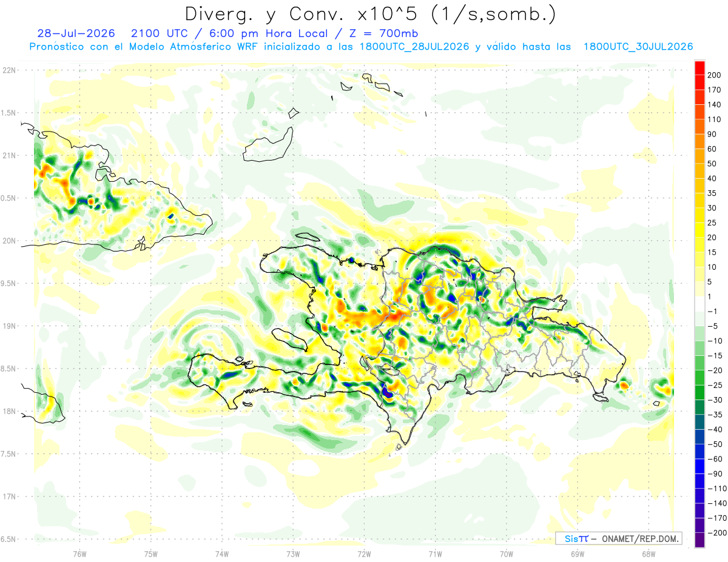Click the '-10' color scale label
The width and height of the screenshot is (728, 562).
[714, 341]
